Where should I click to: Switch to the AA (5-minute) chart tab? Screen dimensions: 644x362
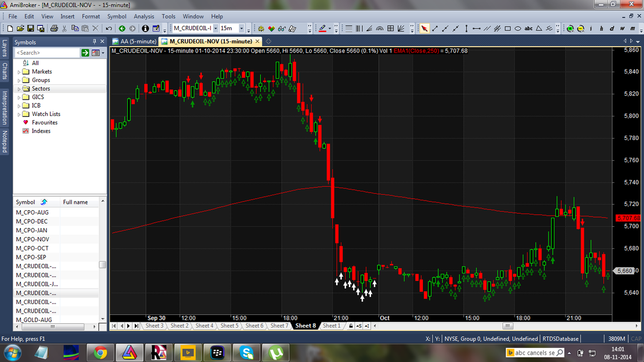click(134, 41)
